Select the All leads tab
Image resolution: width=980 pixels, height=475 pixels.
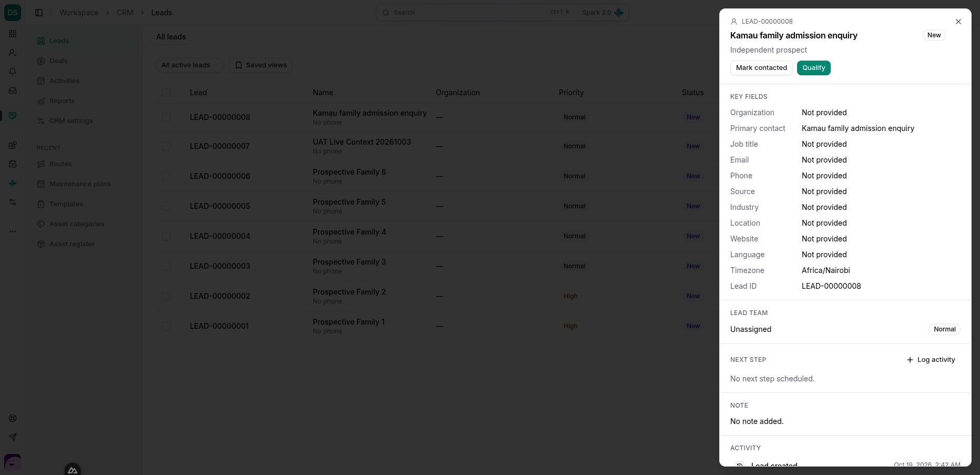tap(171, 37)
